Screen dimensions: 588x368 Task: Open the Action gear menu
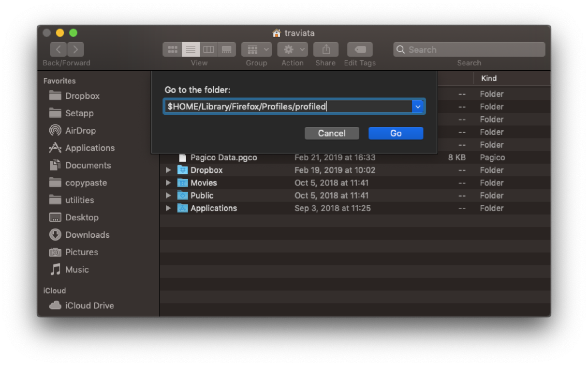click(x=293, y=49)
